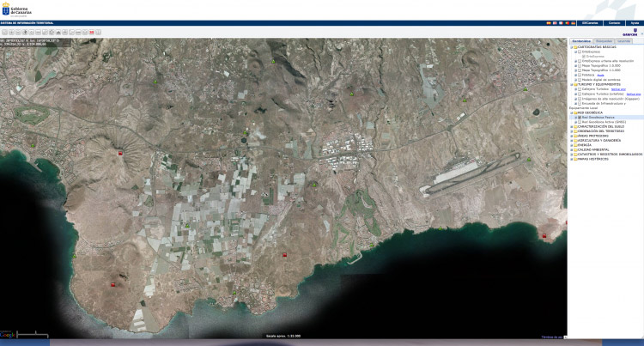
Task: Click the red geodetic flag on the volcano crater
Action: (120, 153)
